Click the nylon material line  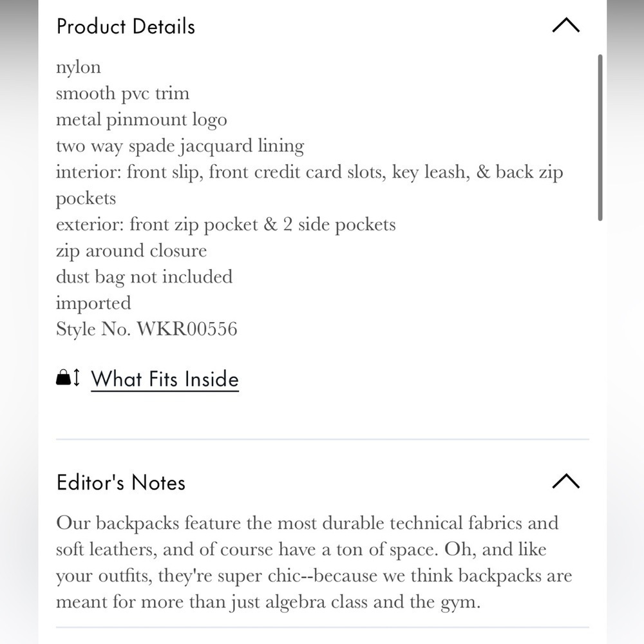click(x=79, y=68)
